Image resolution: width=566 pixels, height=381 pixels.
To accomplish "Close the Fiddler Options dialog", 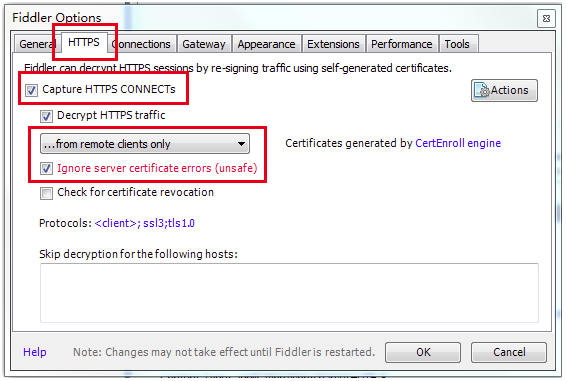I will coord(546,18).
